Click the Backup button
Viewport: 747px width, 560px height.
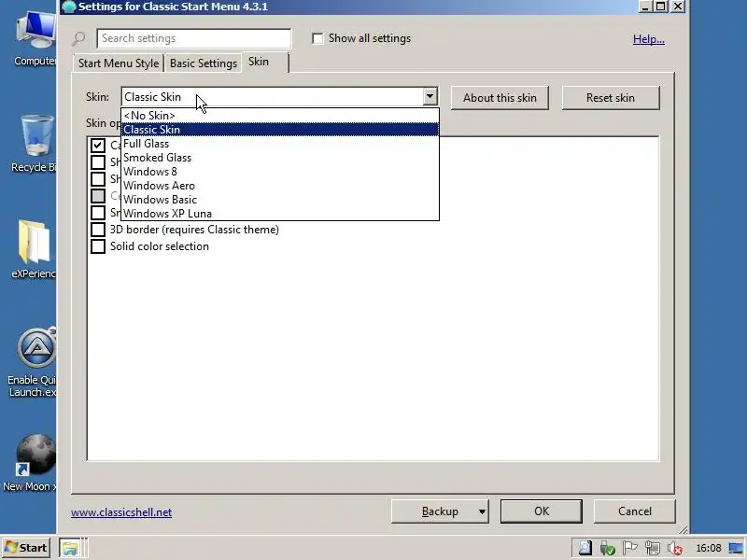440,511
